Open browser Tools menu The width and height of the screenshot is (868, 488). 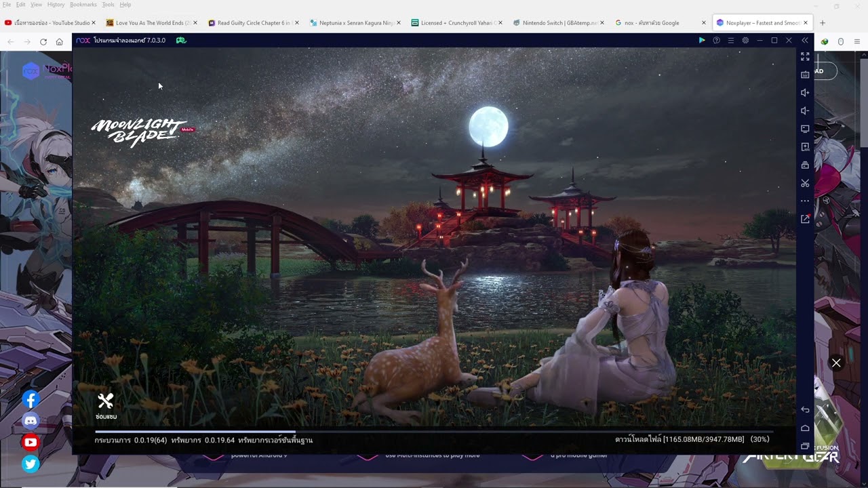tap(108, 5)
